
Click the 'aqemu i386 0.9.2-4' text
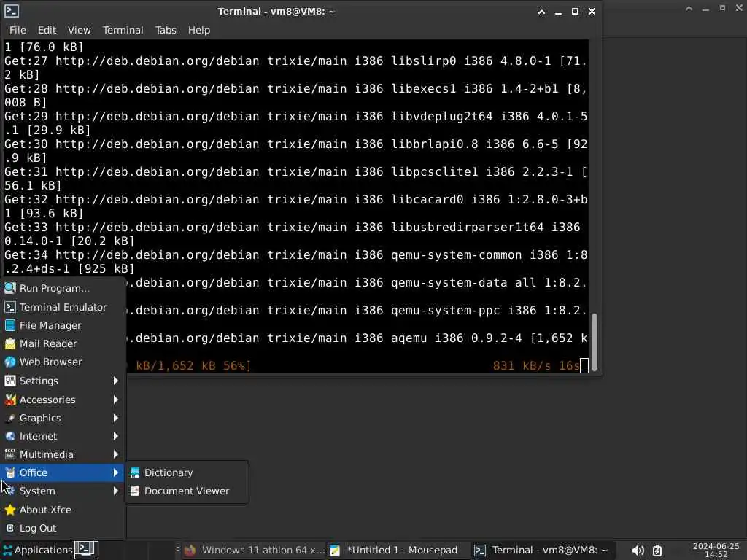pos(457,338)
